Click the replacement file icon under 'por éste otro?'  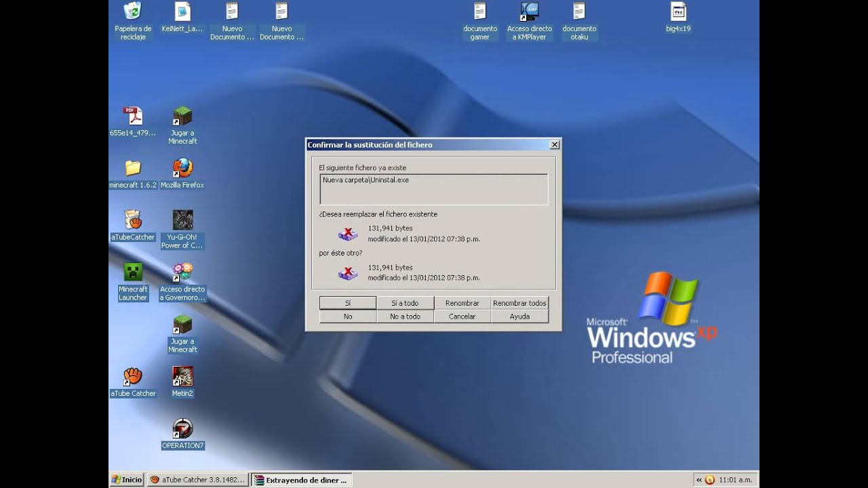click(348, 272)
